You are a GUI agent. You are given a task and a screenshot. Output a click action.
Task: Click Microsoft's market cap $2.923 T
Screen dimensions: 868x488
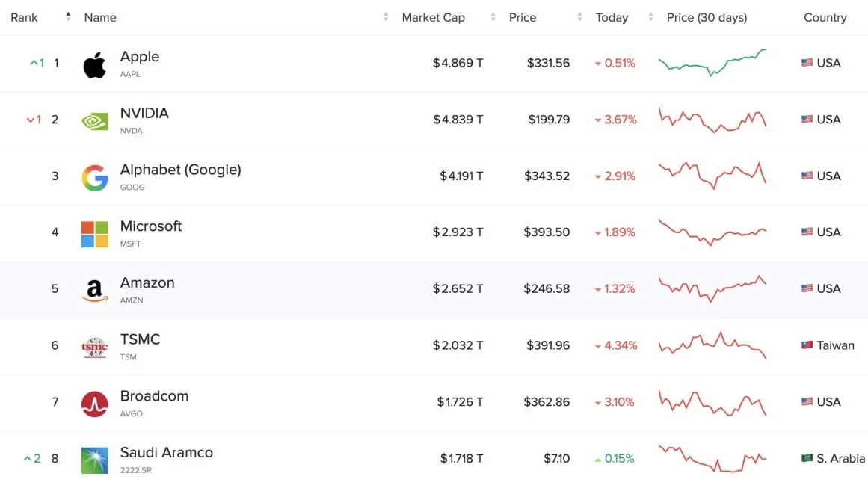click(x=458, y=232)
